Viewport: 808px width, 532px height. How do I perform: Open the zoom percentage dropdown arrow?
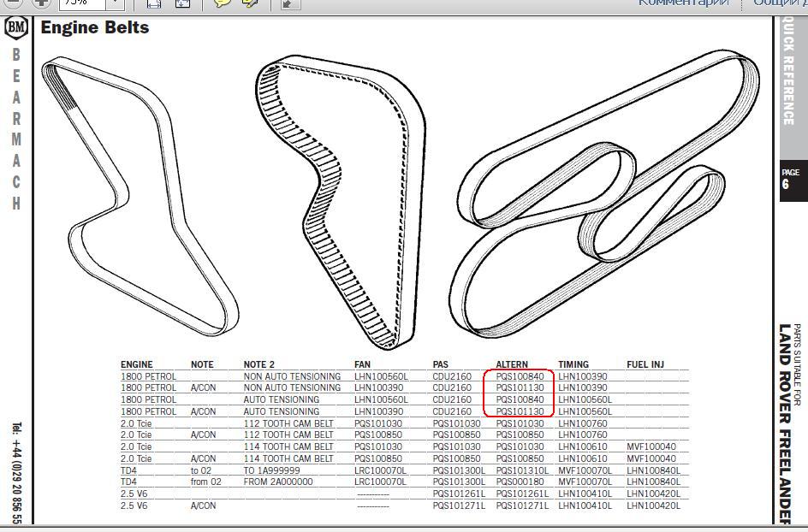pos(116,3)
